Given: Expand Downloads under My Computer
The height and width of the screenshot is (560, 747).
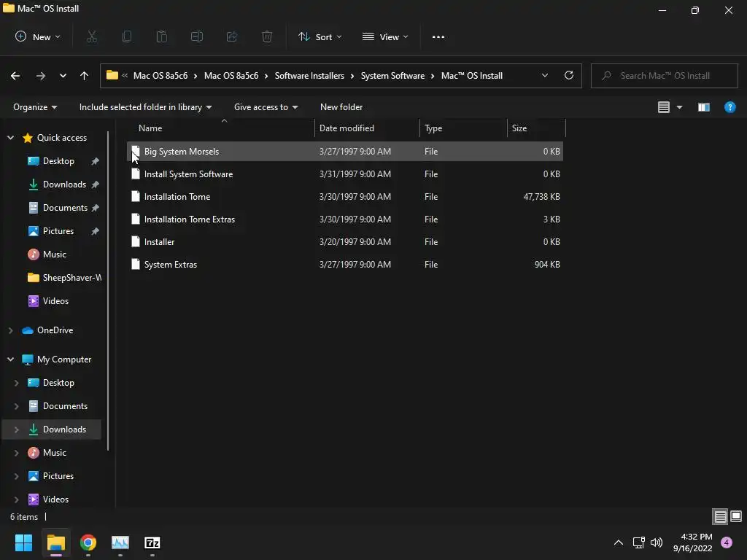Looking at the screenshot, I should pos(16,429).
